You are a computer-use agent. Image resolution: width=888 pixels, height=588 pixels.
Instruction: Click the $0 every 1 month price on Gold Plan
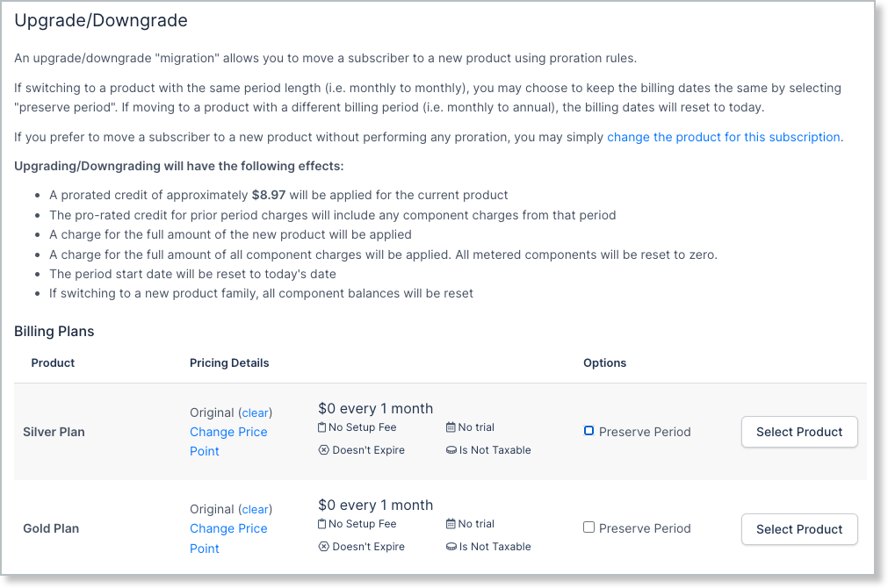375,505
